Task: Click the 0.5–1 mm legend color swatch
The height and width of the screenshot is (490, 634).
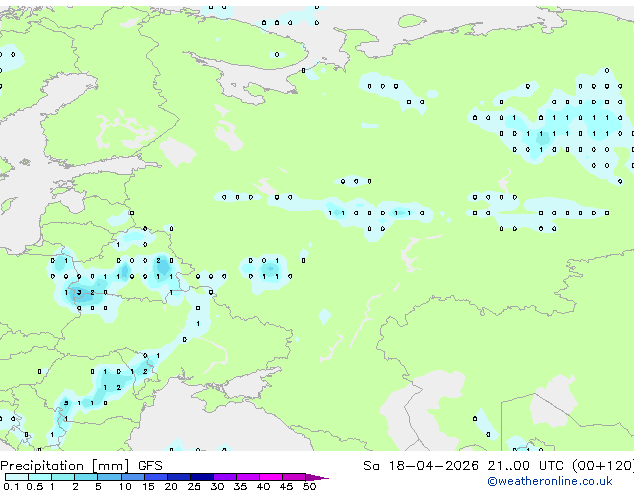Action: (40, 477)
